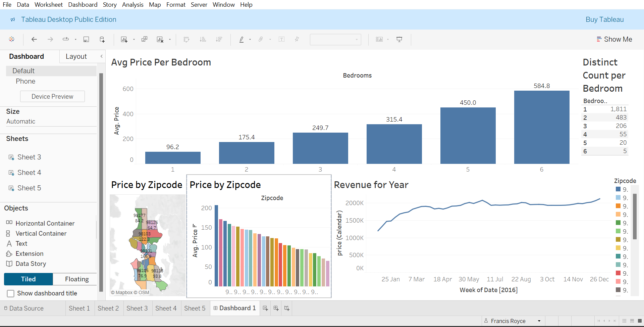Click the Device Preview button
Screen dimensions: 644x327
coord(52,96)
